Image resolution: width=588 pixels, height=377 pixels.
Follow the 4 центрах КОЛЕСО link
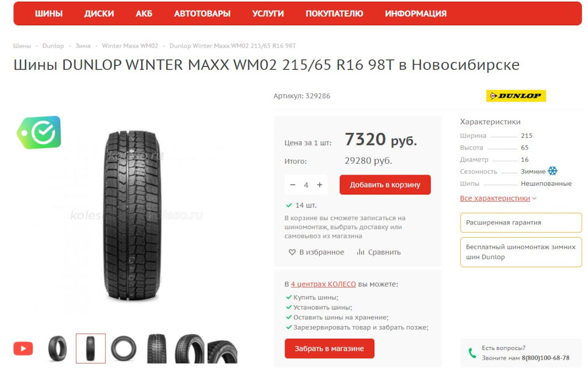(323, 284)
